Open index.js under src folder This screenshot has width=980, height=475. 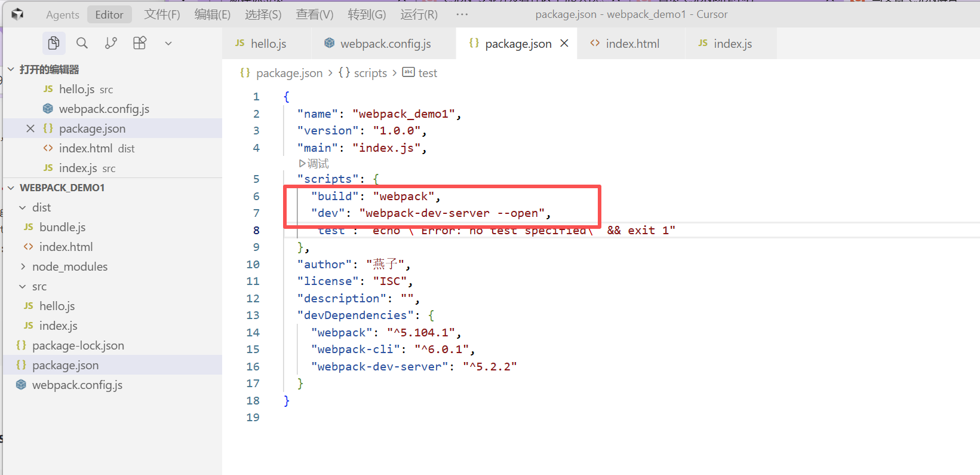[x=113, y=326]
